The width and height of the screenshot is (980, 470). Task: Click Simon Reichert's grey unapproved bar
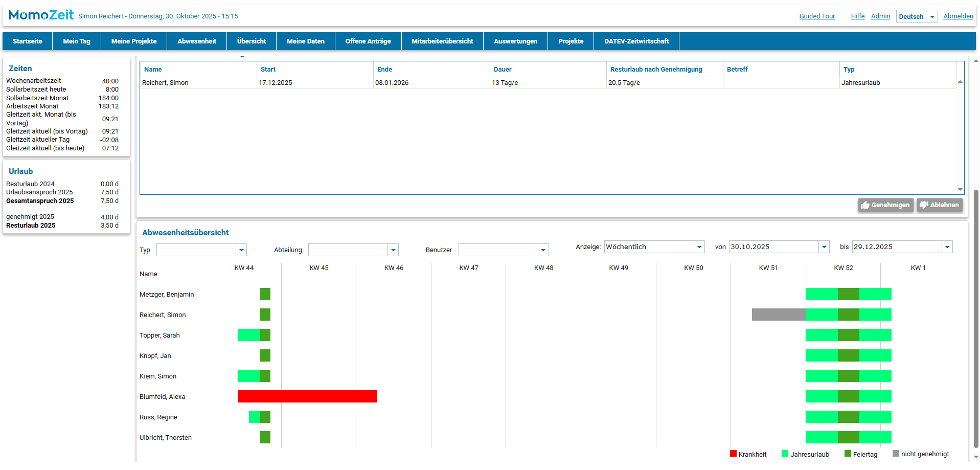click(x=778, y=315)
